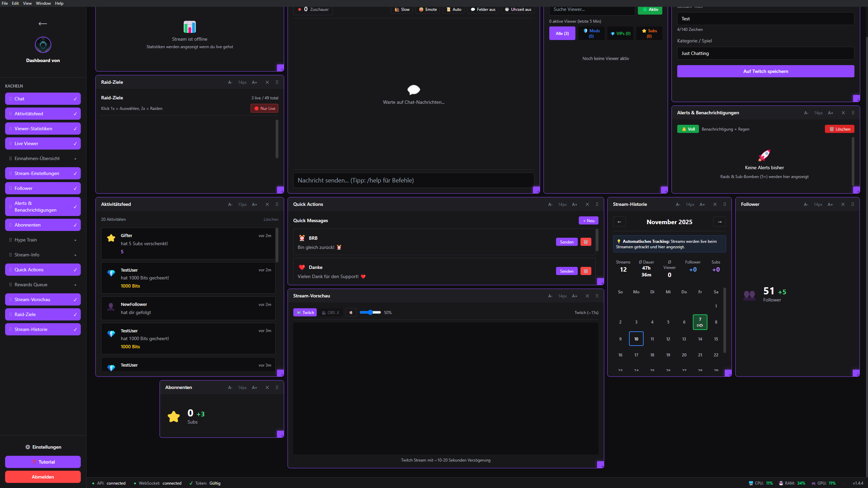Increase font size in the Follower tile
This screenshot has width=868, height=488.
[x=830, y=204]
